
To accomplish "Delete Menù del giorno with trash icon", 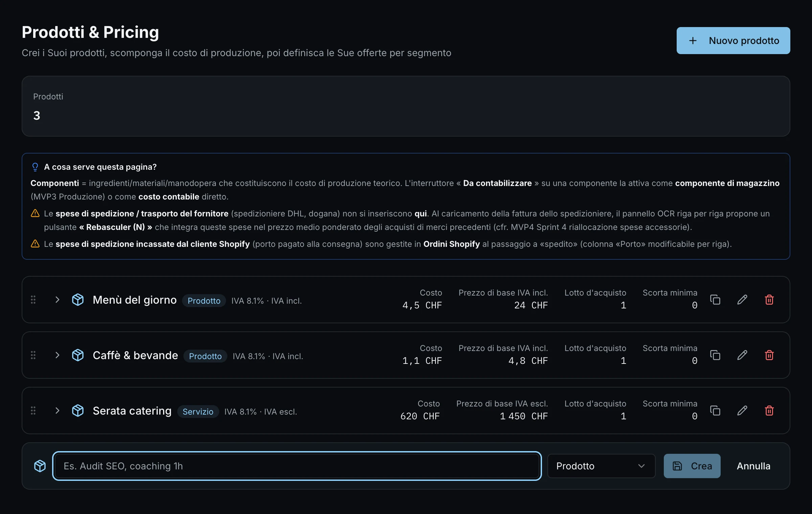I will pos(769,300).
